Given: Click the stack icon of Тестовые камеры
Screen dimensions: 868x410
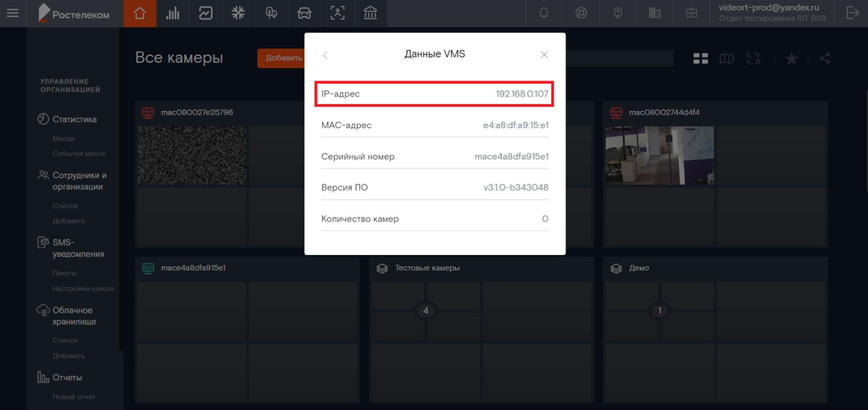Looking at the screenshot, I should coord(381,268).
